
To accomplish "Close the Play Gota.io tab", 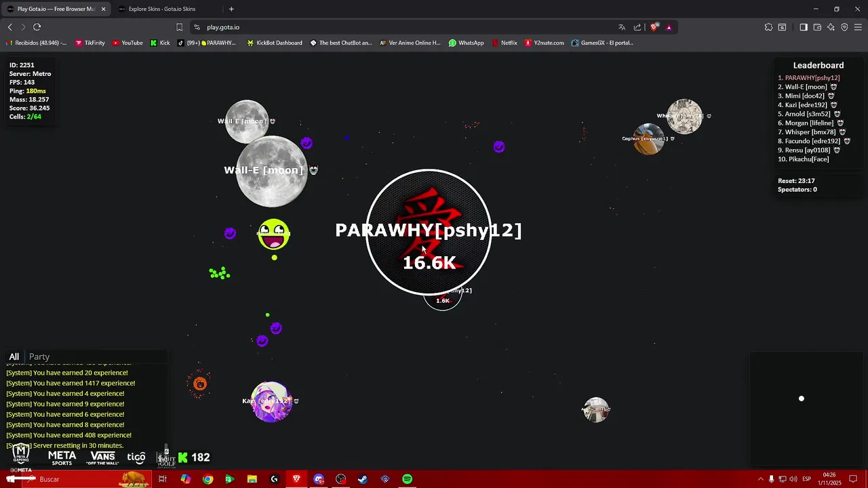I will coord(104,9).
